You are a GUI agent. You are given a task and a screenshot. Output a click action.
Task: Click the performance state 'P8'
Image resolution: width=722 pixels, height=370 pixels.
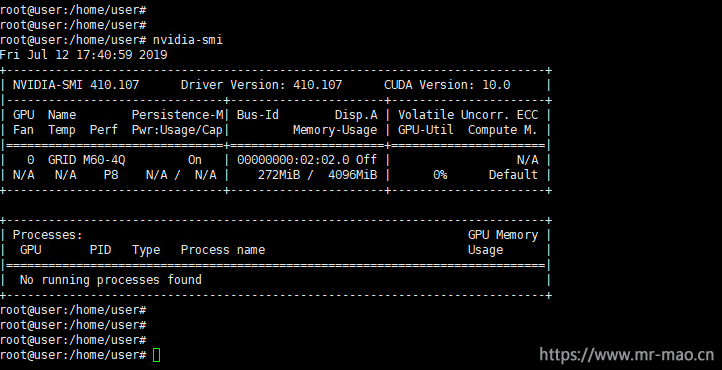(x=111, y=175)
